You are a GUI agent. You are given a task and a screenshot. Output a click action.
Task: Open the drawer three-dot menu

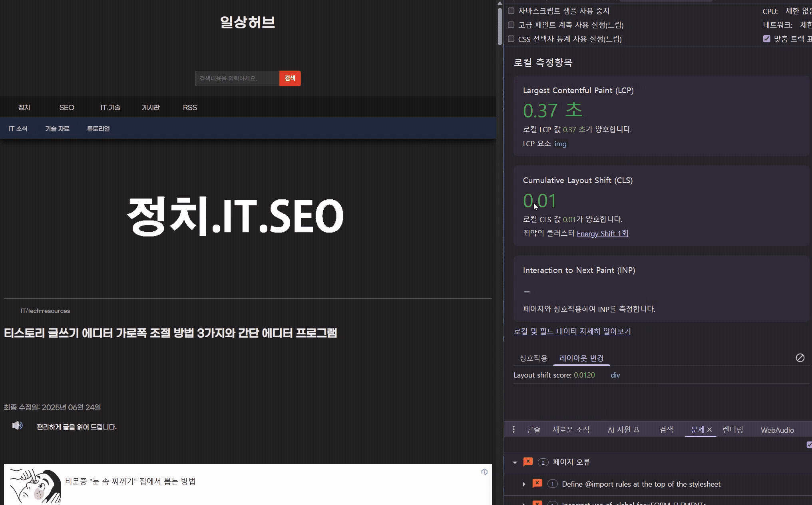pos(513,429)
